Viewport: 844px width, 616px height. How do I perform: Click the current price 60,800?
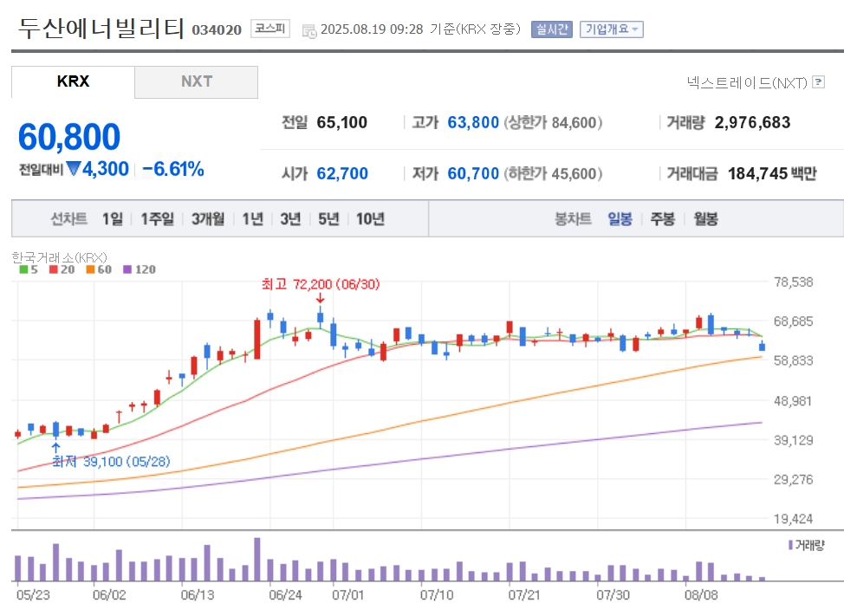pyautogui.click(x=69, y=137)
